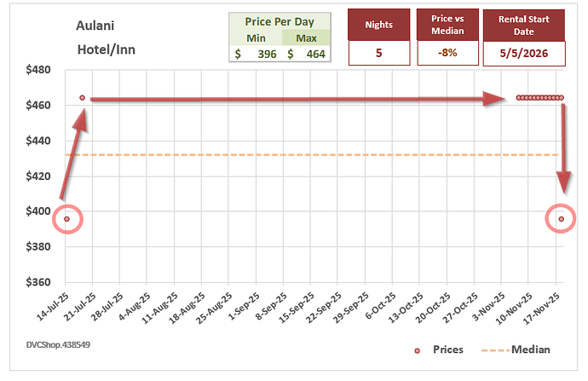The height and width of the screenshot is (381, 588).
Task: Click the circled price point at bottom left
Action: point(66,219)
